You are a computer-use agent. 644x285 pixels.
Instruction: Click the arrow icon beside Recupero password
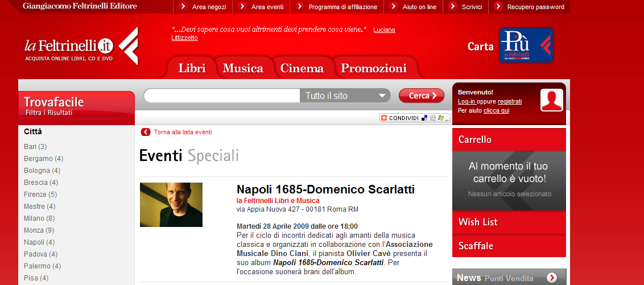tap(498, 6)
